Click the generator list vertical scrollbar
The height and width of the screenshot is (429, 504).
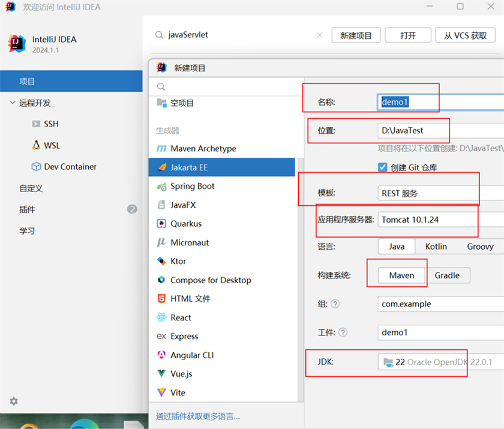pos(301,280)
